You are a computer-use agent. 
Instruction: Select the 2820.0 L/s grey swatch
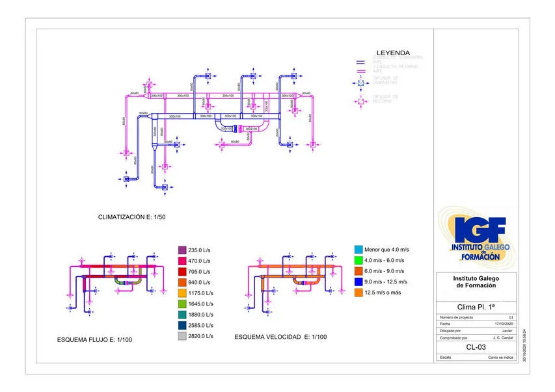click(x=182, y=336)
